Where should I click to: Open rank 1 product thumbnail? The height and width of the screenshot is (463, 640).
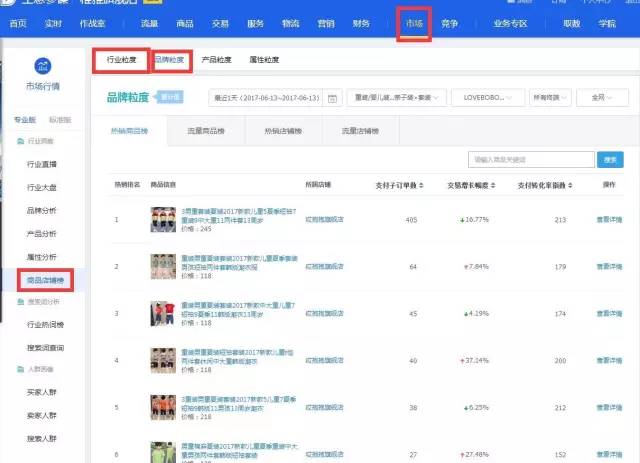point(163,220)
